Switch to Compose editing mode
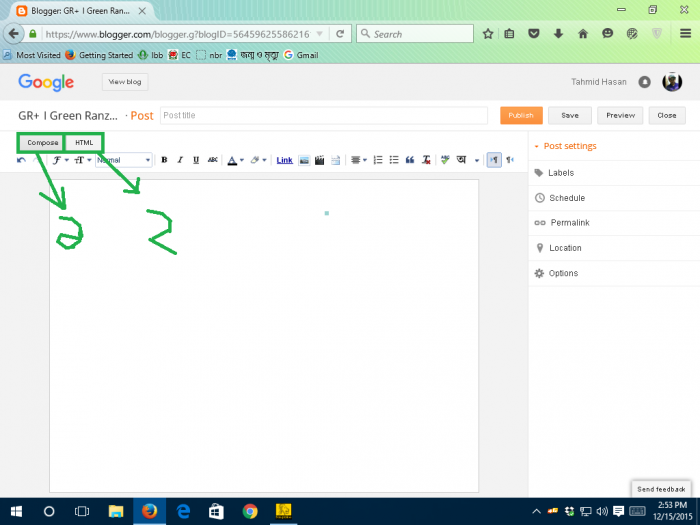The image size is (700, 525). pos(42,143)
